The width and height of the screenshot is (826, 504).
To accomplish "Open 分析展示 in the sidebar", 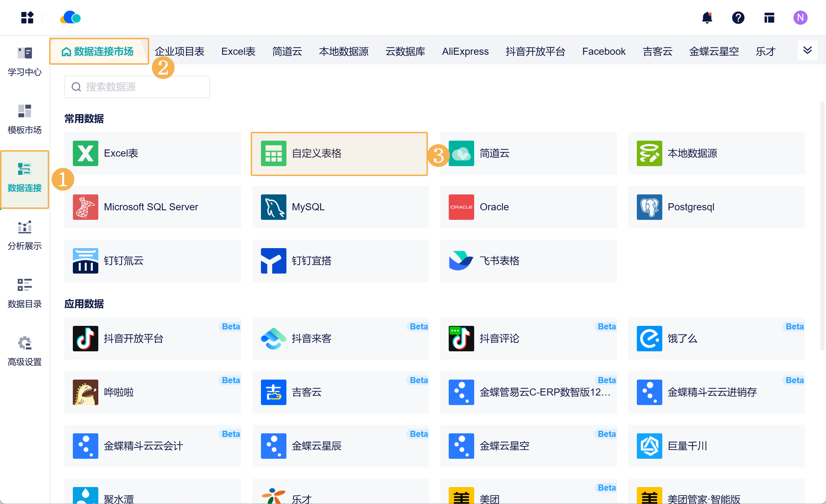I will 25,236.
